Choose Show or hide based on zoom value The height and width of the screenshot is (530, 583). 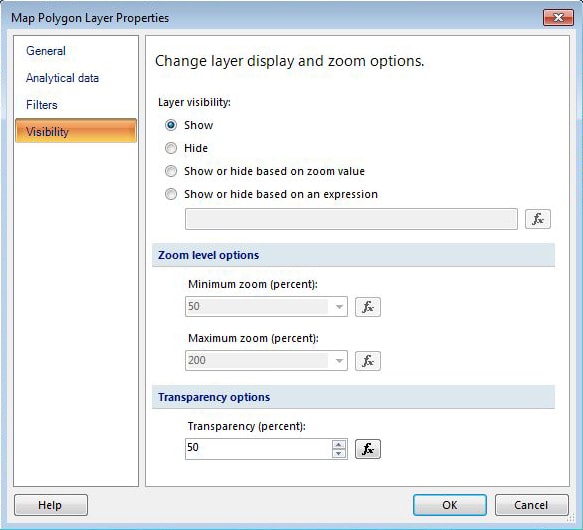[171, 171]
